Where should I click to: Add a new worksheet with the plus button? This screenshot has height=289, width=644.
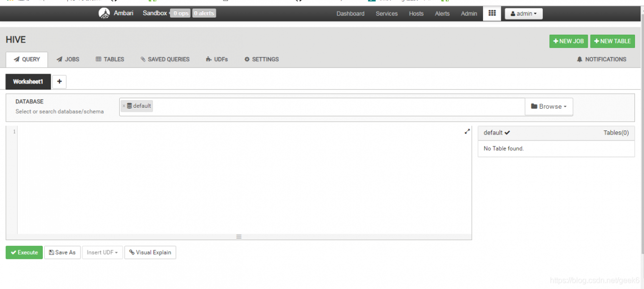coord(59,82)
